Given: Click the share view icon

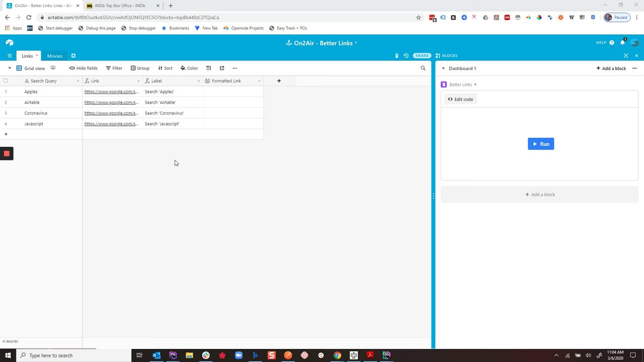Looking at the screenshot, I should click(x=222, y=68).
